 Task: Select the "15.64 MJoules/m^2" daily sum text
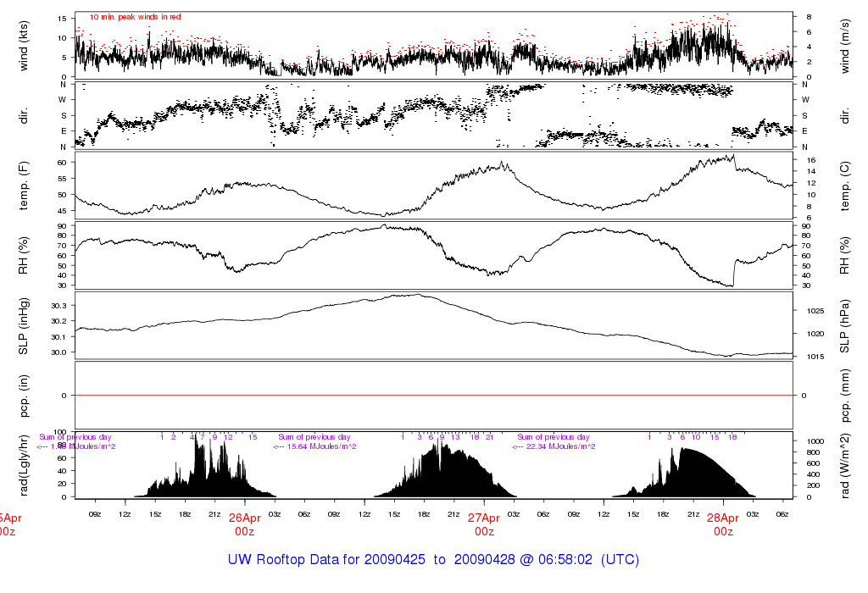[321, 446]
